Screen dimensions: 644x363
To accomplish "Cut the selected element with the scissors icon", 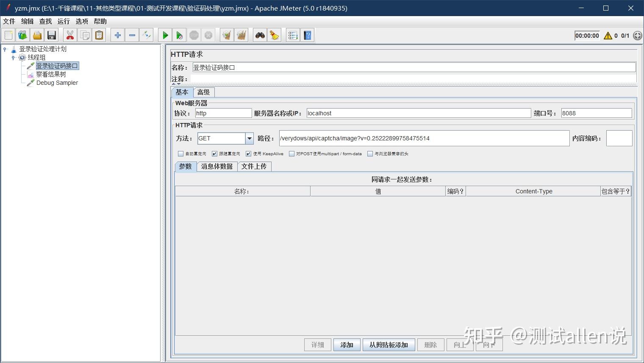I will 70,35.
